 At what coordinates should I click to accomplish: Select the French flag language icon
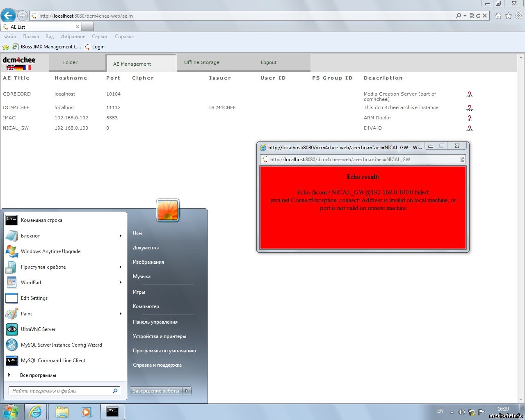click(27, 68)
